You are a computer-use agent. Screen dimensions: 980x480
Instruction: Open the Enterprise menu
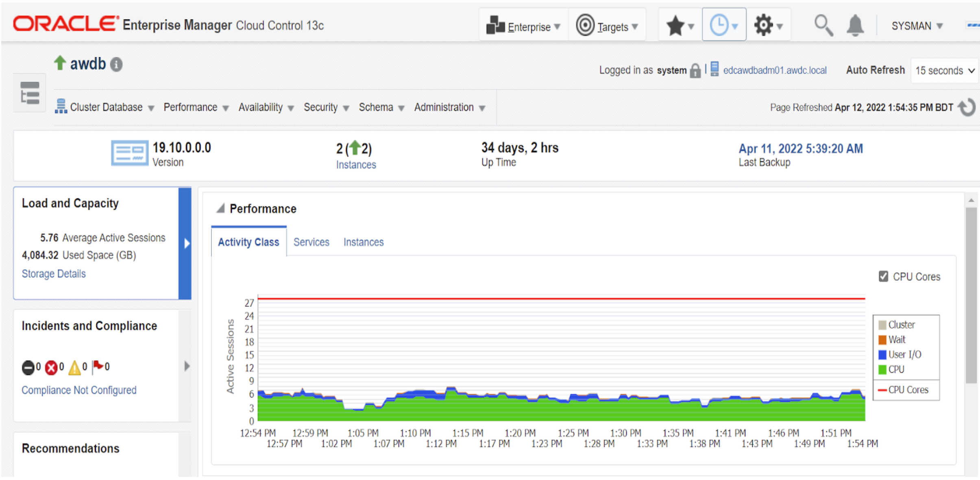pos(523,26)
